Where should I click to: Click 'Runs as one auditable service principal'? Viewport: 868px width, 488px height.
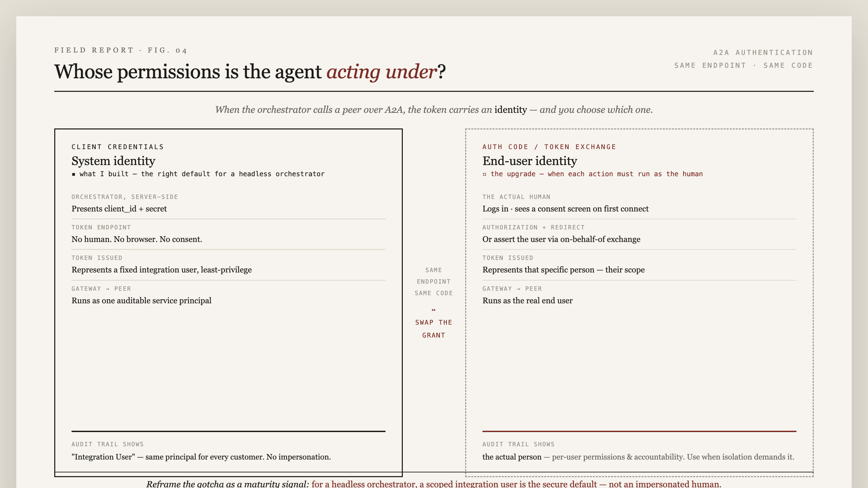tap(141, 301)
